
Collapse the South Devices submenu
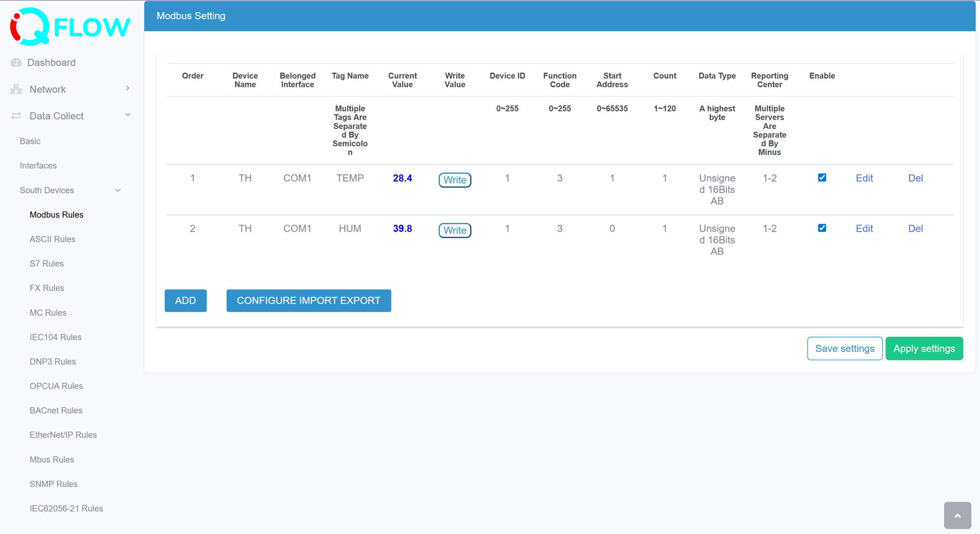118,190
